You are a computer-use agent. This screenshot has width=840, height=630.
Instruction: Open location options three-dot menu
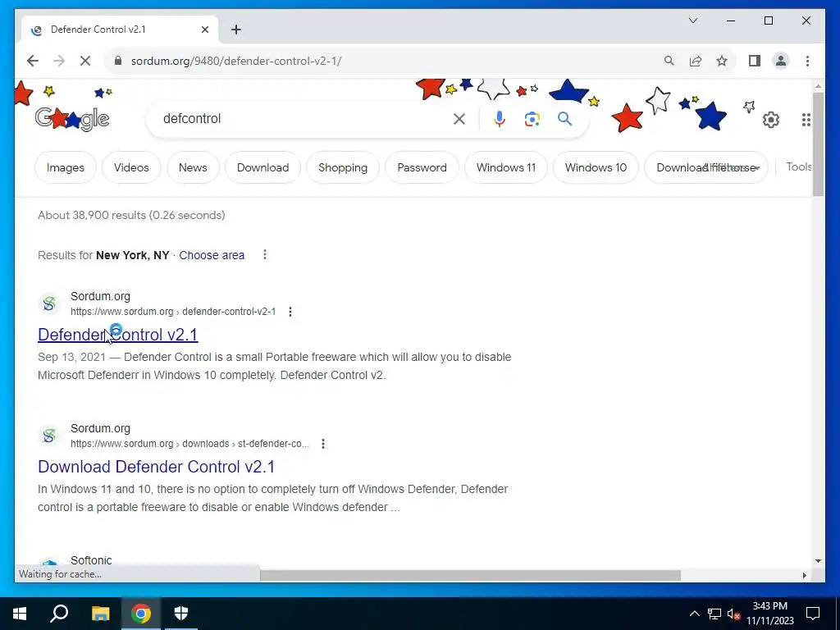[x=265, y=254]
